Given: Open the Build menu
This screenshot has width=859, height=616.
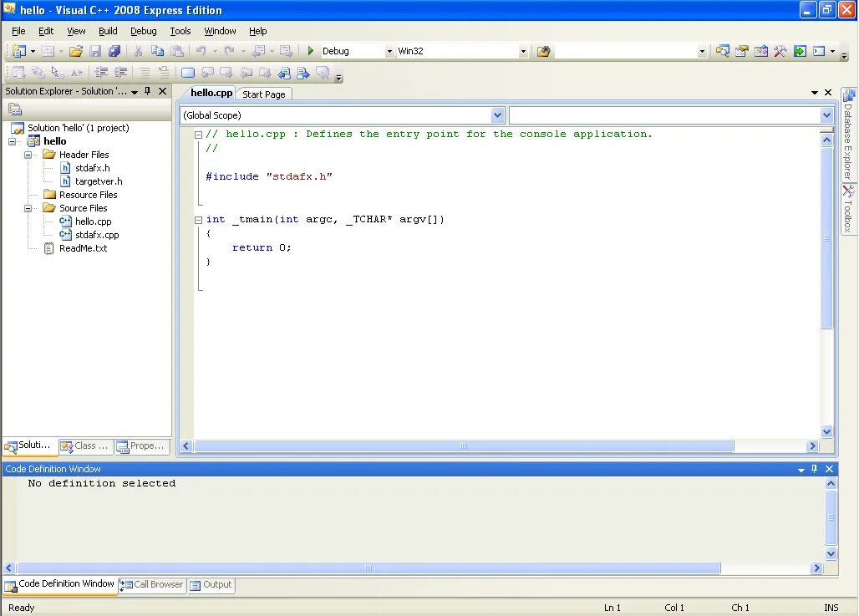Looking at the screenshot, I should point(108,31).
